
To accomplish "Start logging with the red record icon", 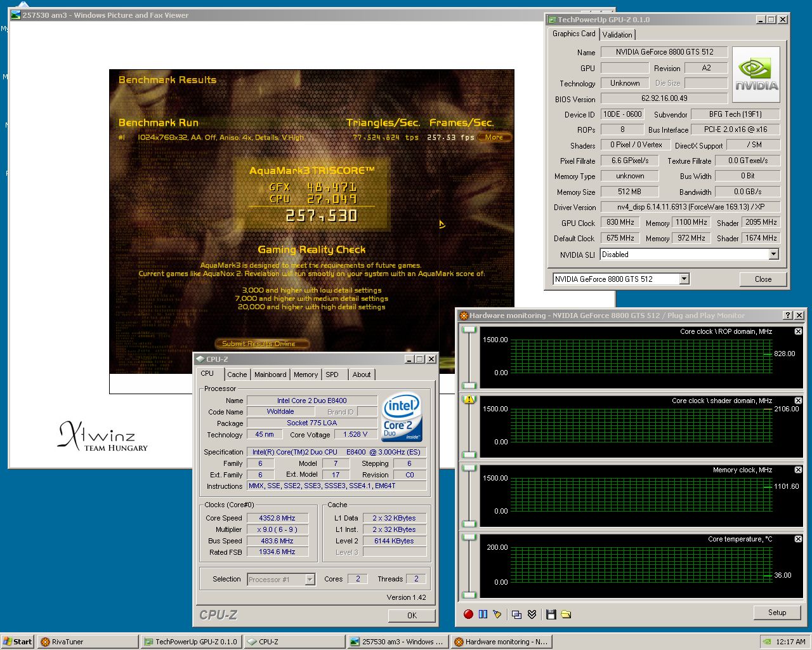I will click(x=468, y=614).
